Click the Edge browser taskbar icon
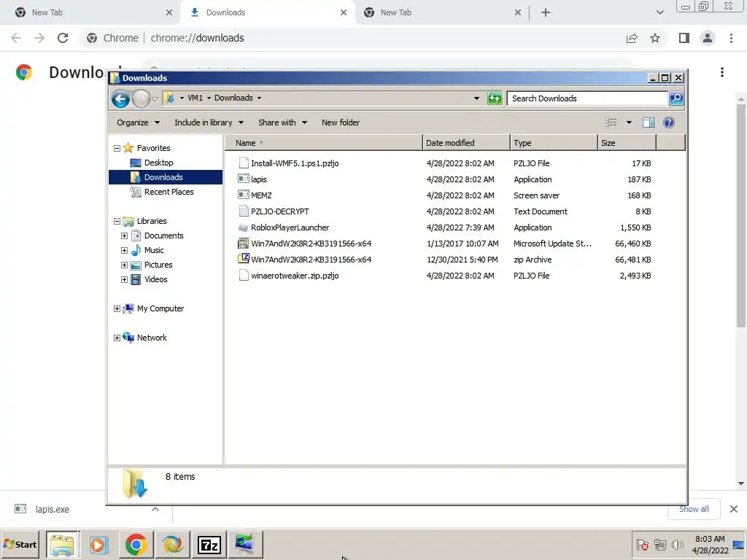Image resolution: width=747 pixels, height=560 pixels. point(172,545)
